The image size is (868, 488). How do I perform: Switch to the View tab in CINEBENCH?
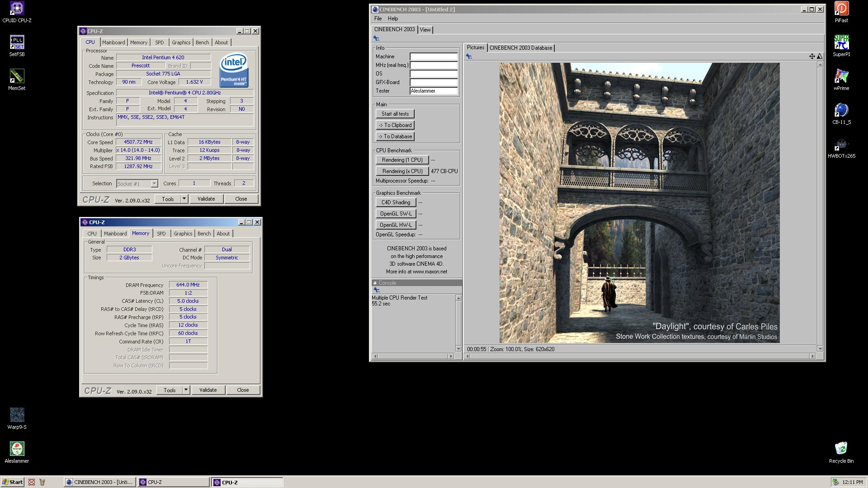(x=425, y=30)
